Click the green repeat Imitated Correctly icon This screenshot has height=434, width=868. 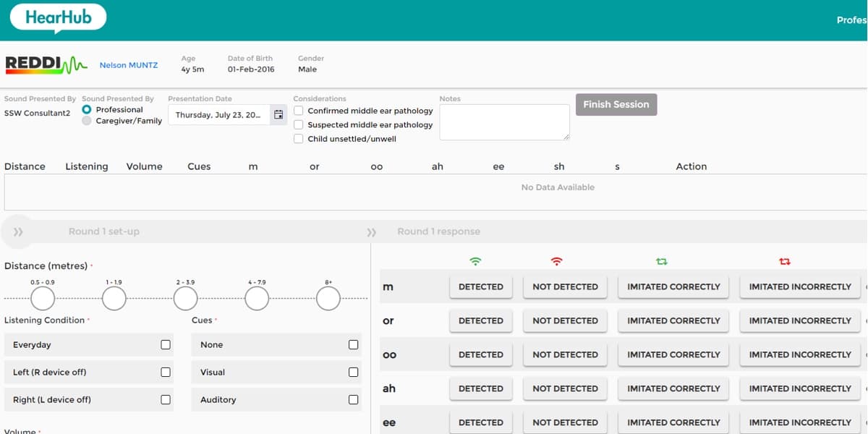click(661, 261)
